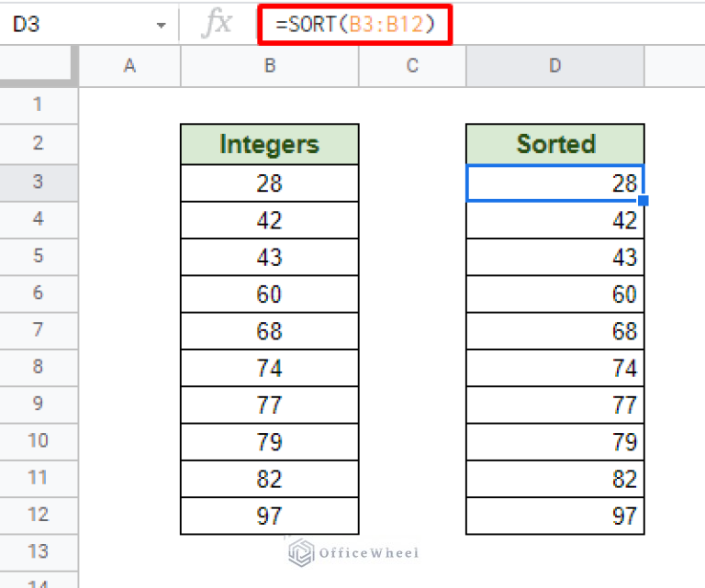This screenshot has height=588, width=705.
Task: Select cell D12 with sorted value 97
Action: (x=555, y=516)
